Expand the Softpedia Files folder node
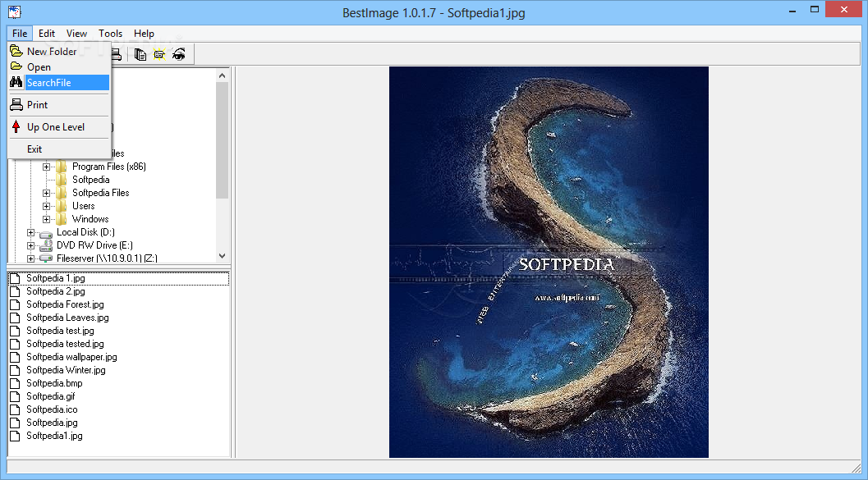This screenshot has width=868, height=480. [47, 193]
